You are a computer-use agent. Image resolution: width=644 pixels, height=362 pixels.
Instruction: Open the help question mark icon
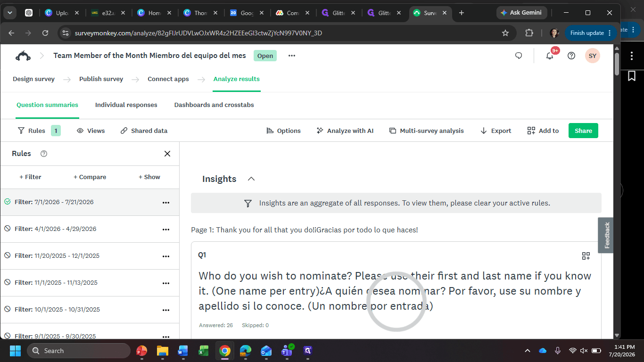(571, 56)
